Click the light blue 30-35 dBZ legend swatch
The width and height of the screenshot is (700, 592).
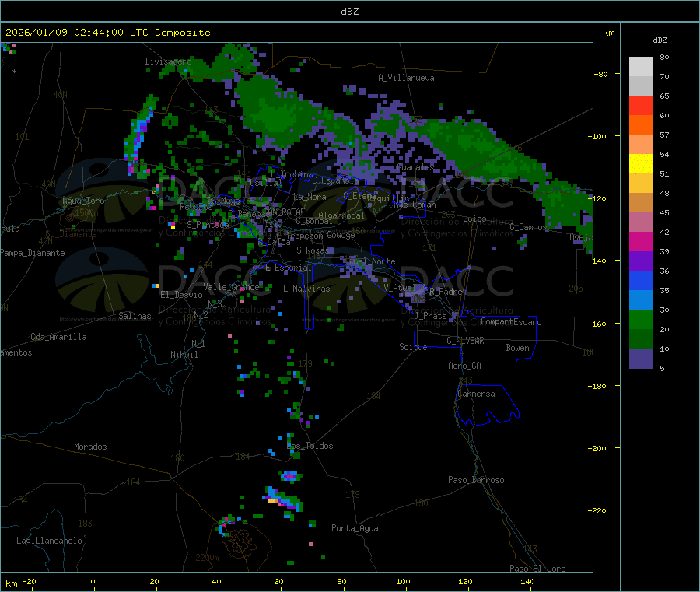[641, 300]
